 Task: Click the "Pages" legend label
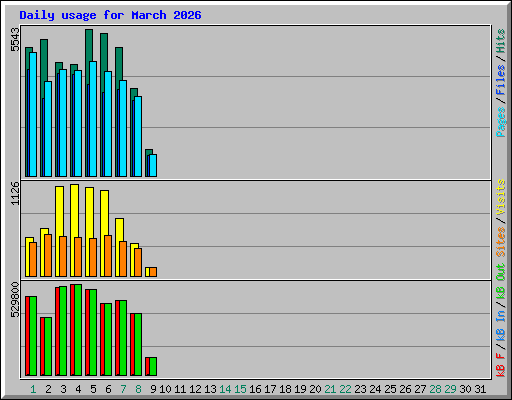(500, 122)
